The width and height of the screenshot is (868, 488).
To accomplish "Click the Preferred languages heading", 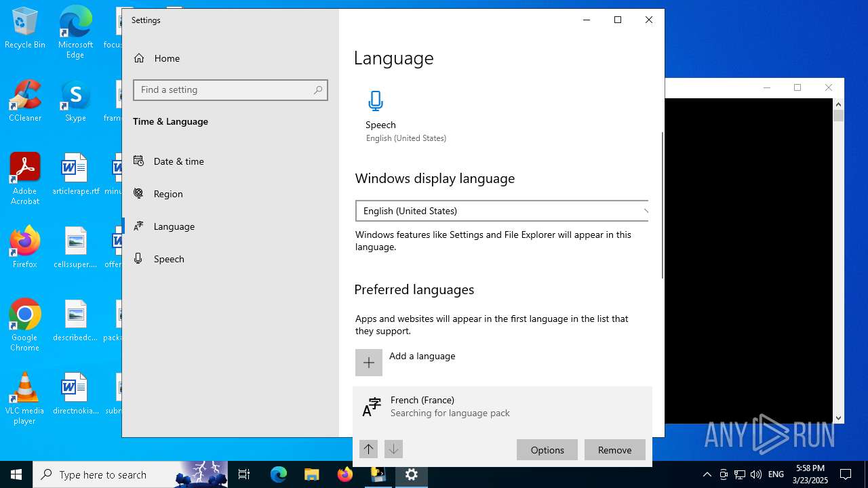I will 414,289.
